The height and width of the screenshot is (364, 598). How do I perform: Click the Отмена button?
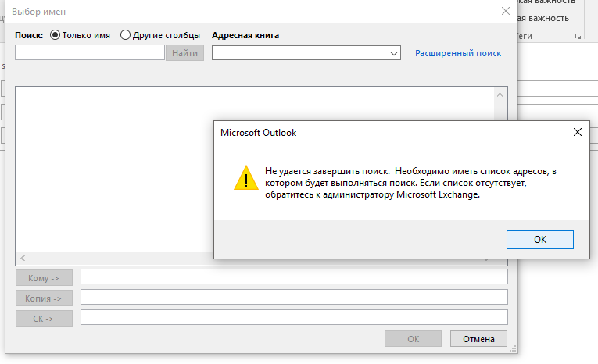[x=478, y=339]
